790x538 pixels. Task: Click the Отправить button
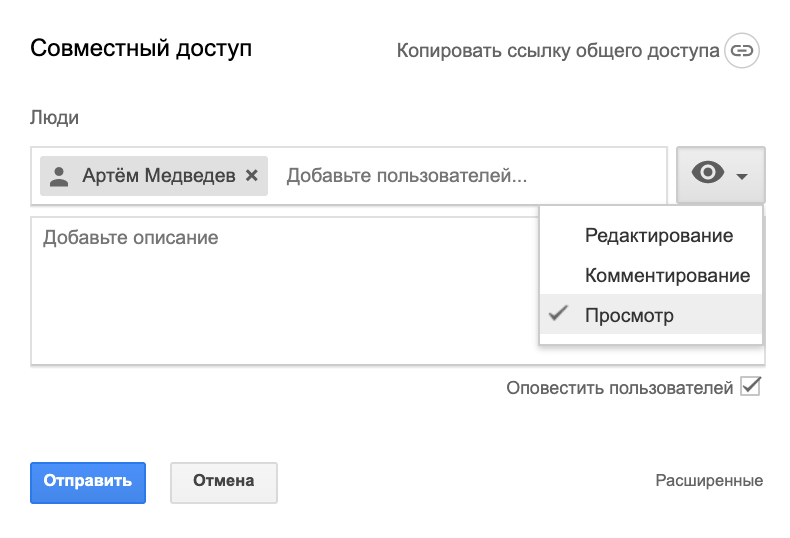[x=88, y=483]
